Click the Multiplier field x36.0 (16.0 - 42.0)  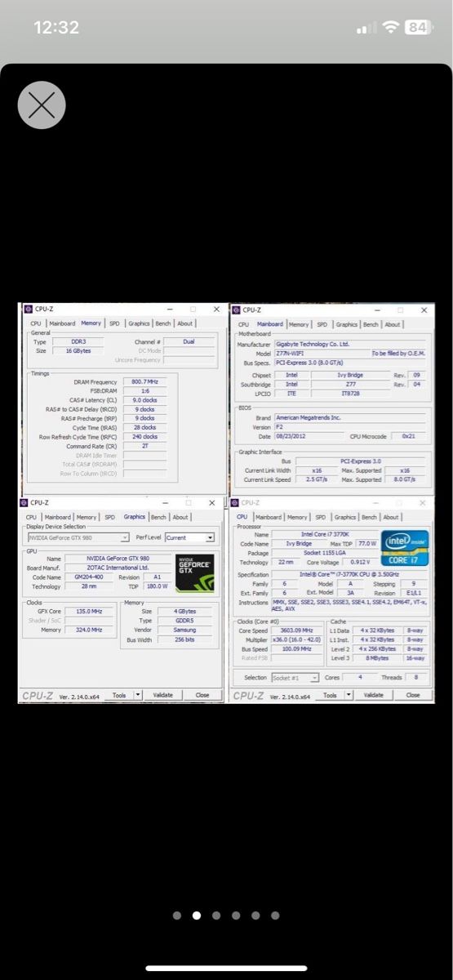[297, 639]
